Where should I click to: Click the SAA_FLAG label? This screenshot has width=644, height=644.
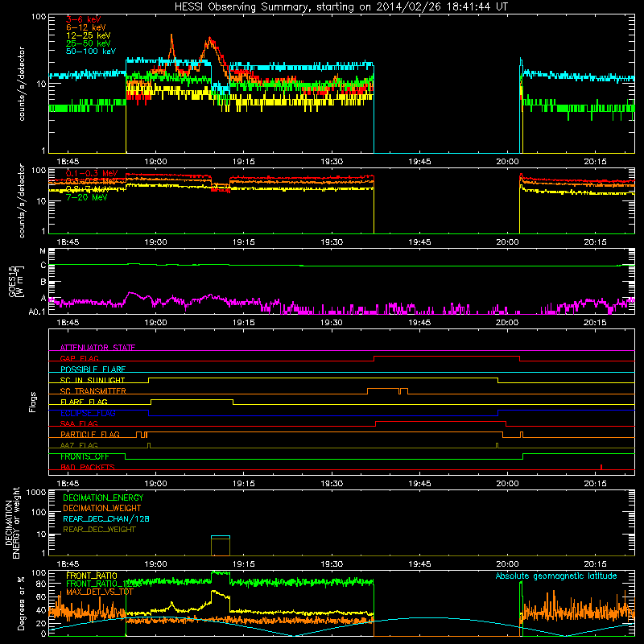click(79, 423)
